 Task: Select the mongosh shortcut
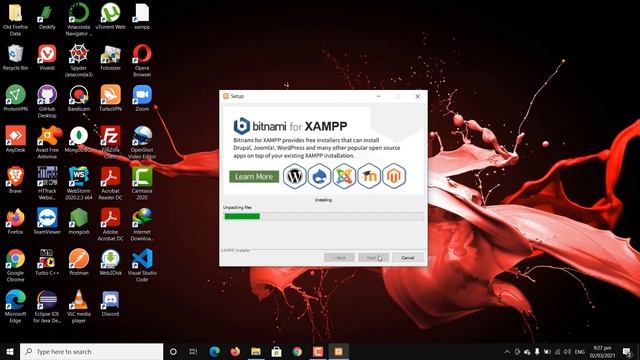coord(79,222)
